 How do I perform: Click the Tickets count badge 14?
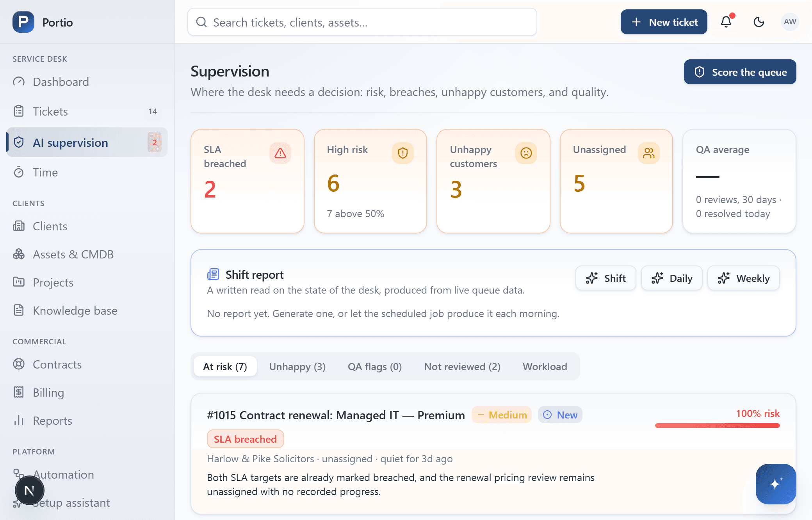point(153,111)
